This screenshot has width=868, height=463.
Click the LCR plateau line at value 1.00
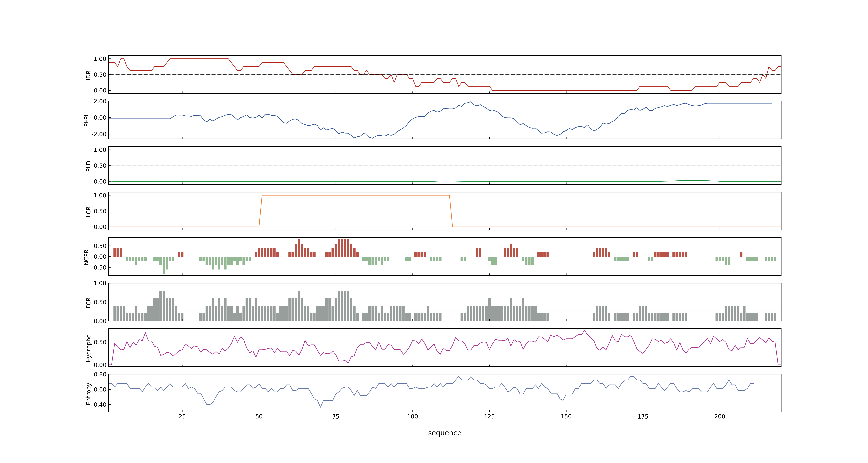[356, 195]
